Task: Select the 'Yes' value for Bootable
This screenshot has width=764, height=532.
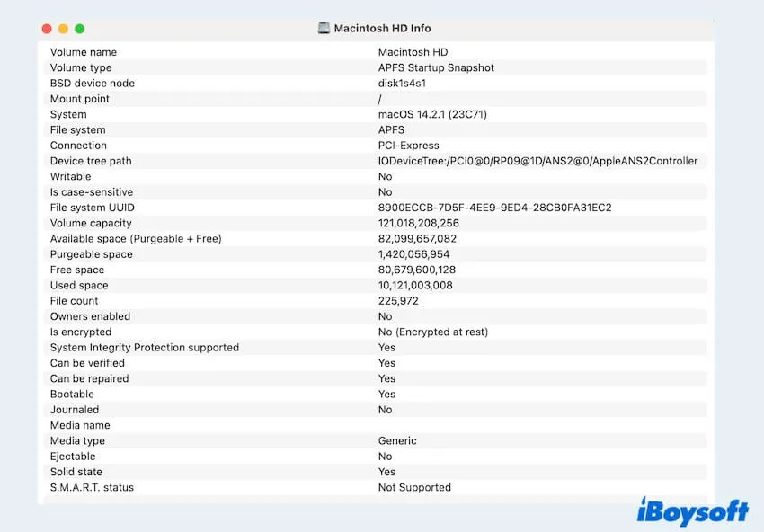Action: click(x=386, y=395)
